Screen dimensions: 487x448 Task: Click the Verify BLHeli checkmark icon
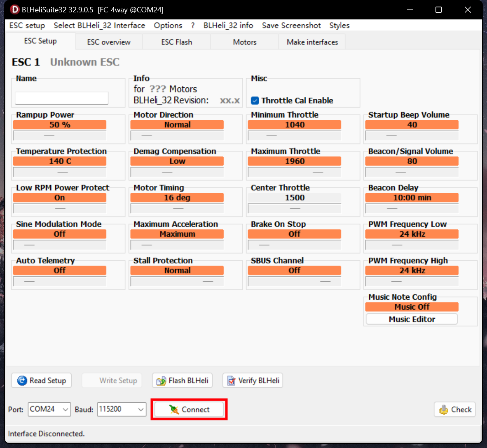[x=232, y=380]
